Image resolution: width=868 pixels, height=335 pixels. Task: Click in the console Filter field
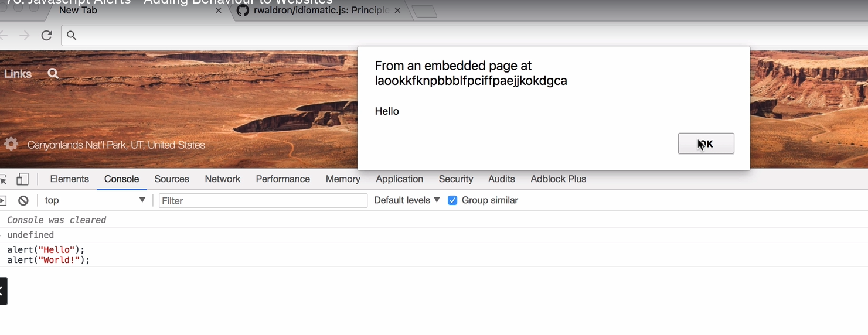coord(263,201)
